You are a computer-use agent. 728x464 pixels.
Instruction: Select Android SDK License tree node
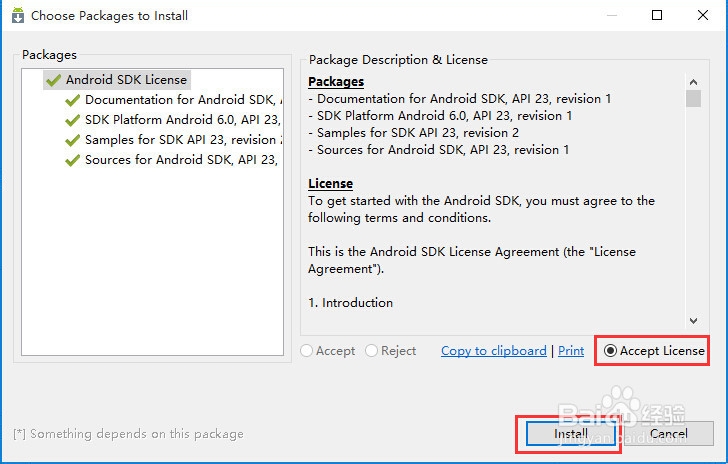(x=126, y=80)
